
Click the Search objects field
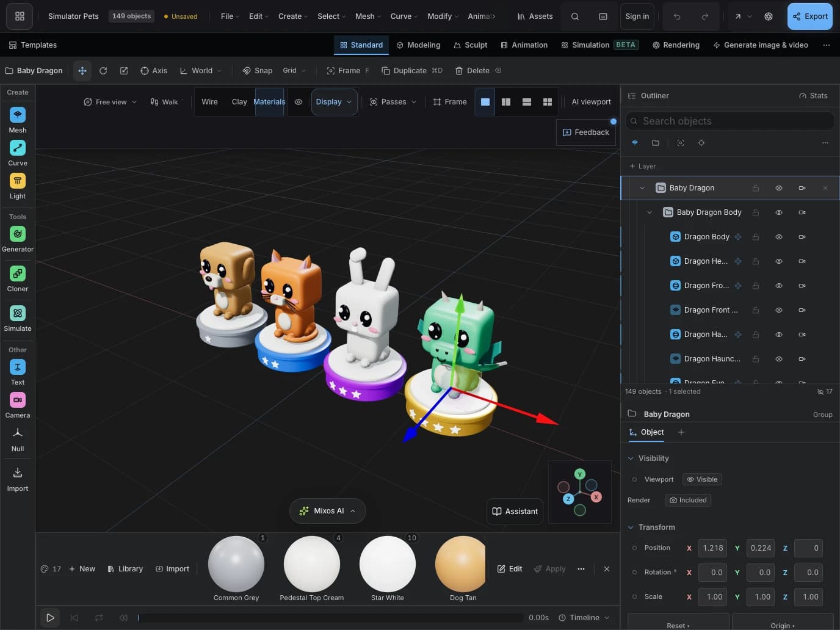click(x=730, y=121)
